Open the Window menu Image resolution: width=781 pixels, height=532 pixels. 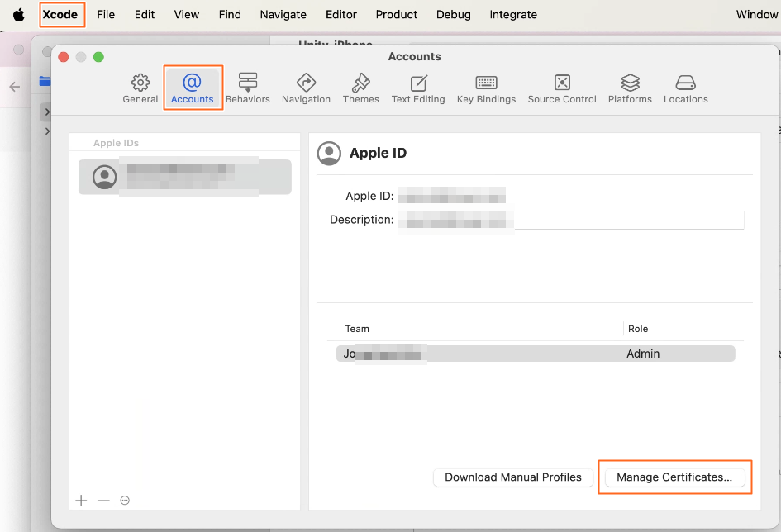(x=756, y=14)
